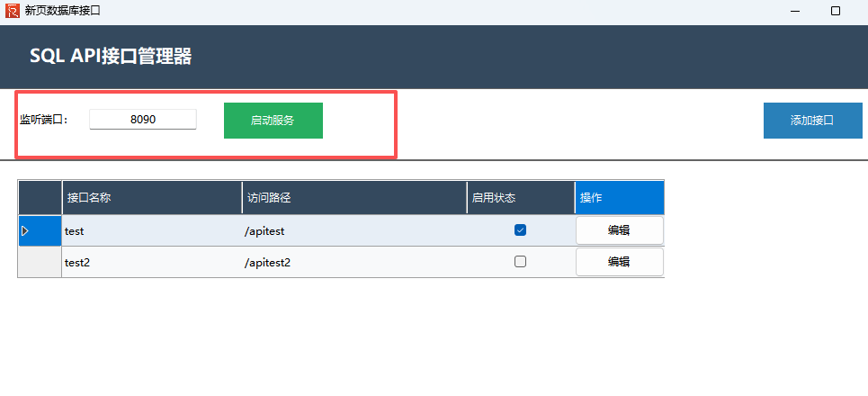Click the 启用状态 column header
The image size is (868, 396).
coord(520,198)
